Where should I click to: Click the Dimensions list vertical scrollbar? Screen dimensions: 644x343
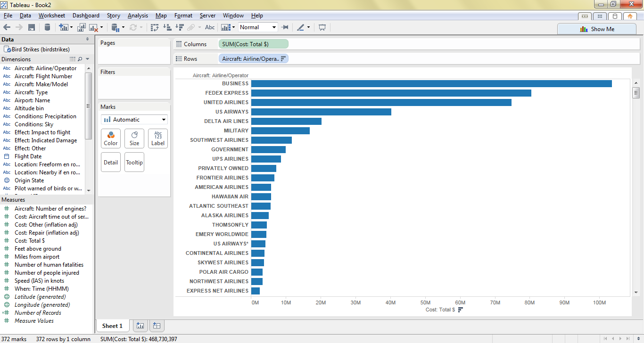click(x=88, y=106)
